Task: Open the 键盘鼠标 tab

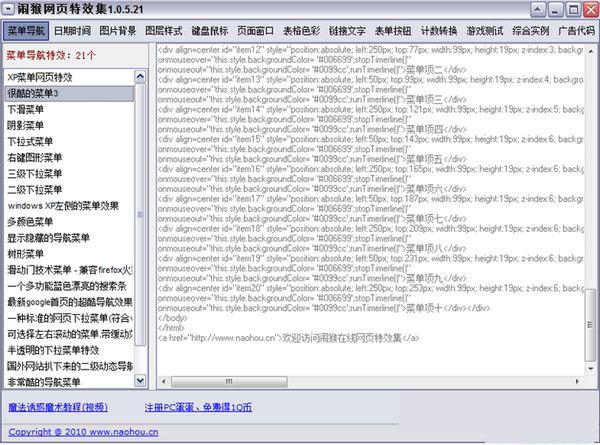Action: 210,31
